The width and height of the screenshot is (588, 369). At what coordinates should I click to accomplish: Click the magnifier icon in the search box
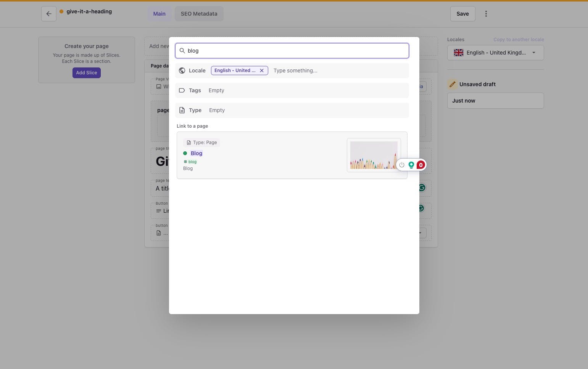coord(182,51)
